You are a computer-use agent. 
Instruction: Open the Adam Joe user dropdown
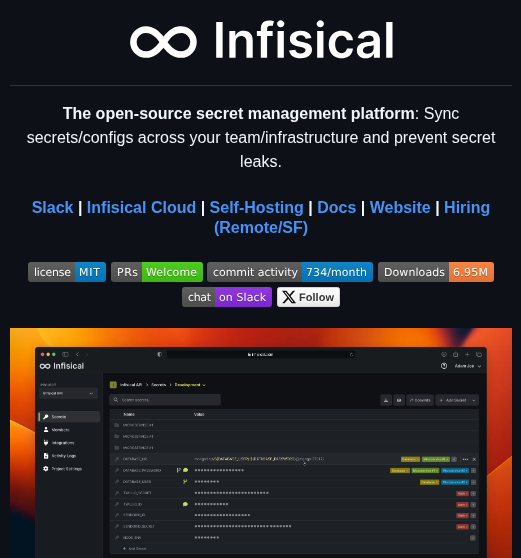tap(468, 366)
